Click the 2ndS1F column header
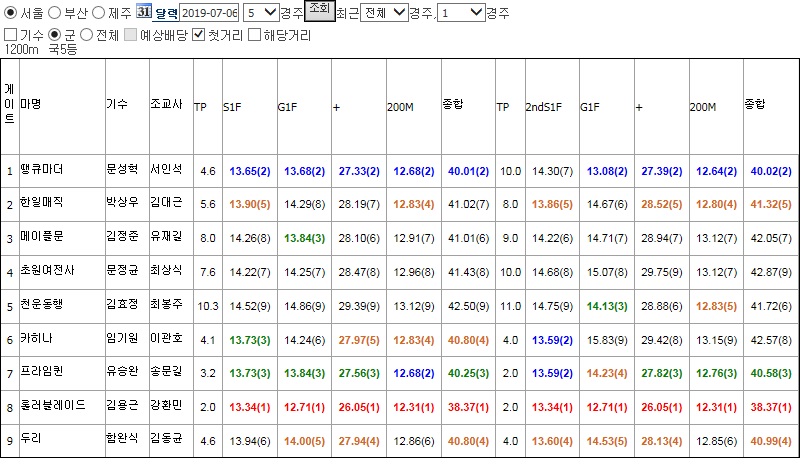 pos(543,107)
